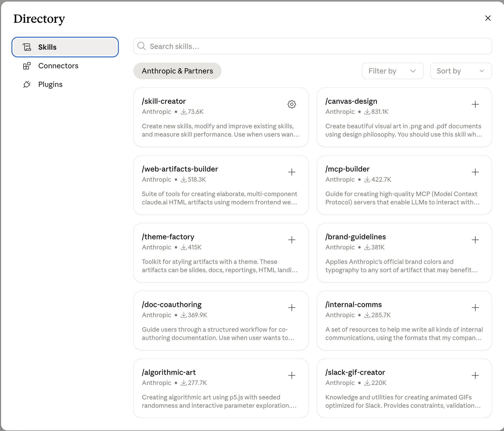Click description 'Guide users through a structured workflow'
504x431 pixels.
pos(218,333)
